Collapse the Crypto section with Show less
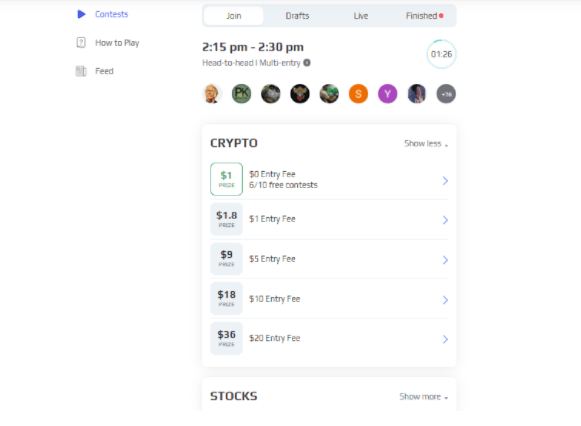The image size is (581, 426). (x=426, y=144)
